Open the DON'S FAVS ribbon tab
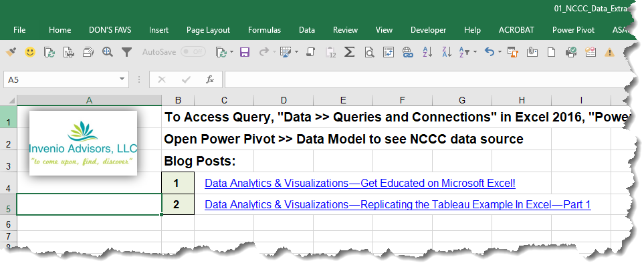The image size is (644, 263). tap(110, 30)
